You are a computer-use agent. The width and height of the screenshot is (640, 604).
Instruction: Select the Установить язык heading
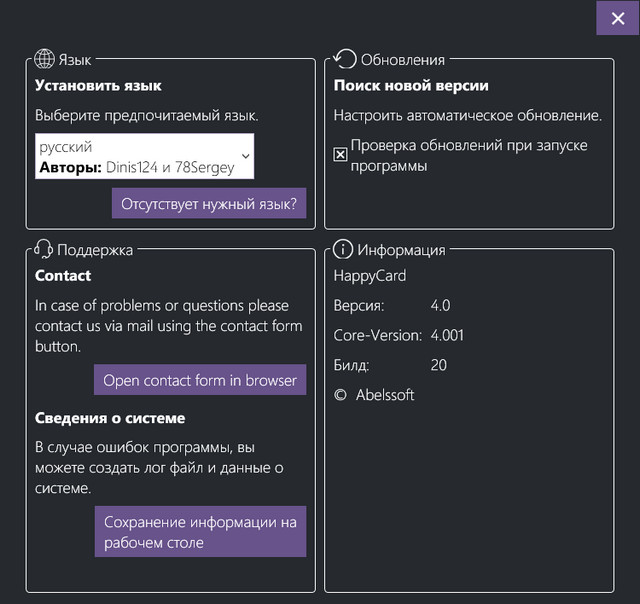(98, 86)
